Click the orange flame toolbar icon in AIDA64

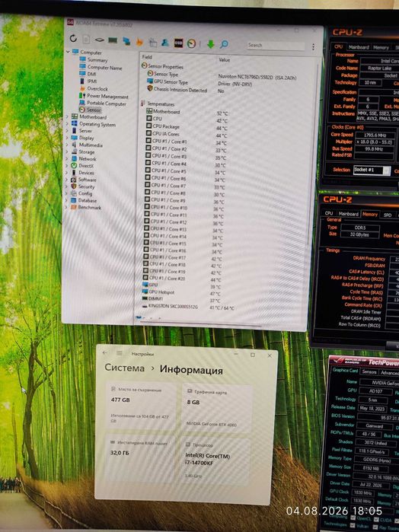(139, 42)
